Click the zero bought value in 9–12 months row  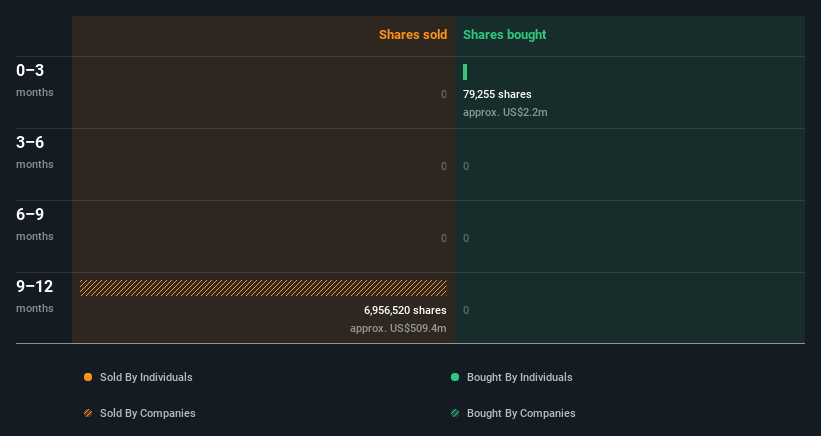click(466, 310)
